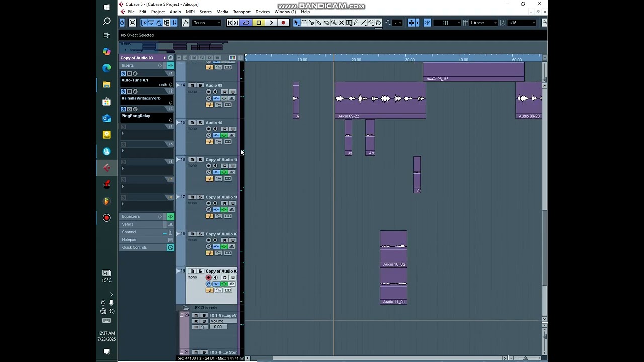Image resolution: width=644 pixels, height=362 pixels.
Task: Click the ruler at the 40:00 mark
Action: click(463, 59)
